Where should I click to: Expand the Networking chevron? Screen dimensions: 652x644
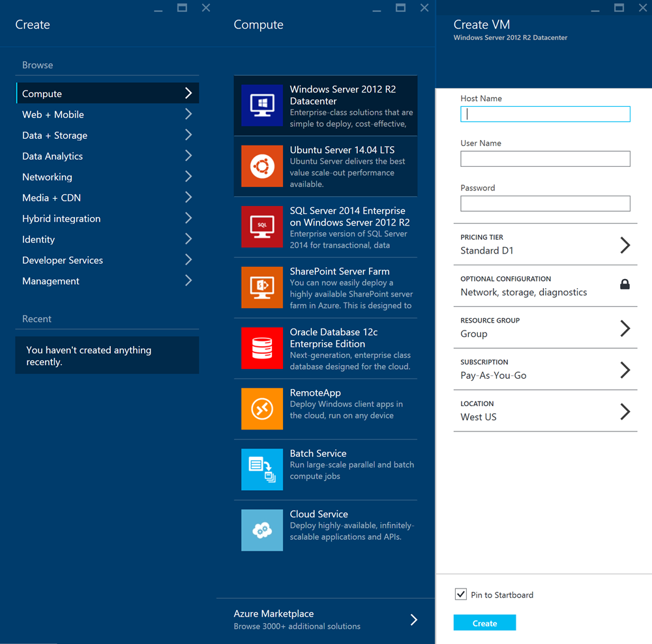point(188,176)
